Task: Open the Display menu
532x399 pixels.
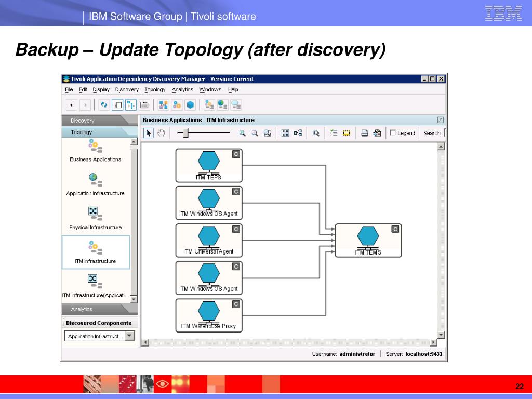Action: click(x=101, y=89)
